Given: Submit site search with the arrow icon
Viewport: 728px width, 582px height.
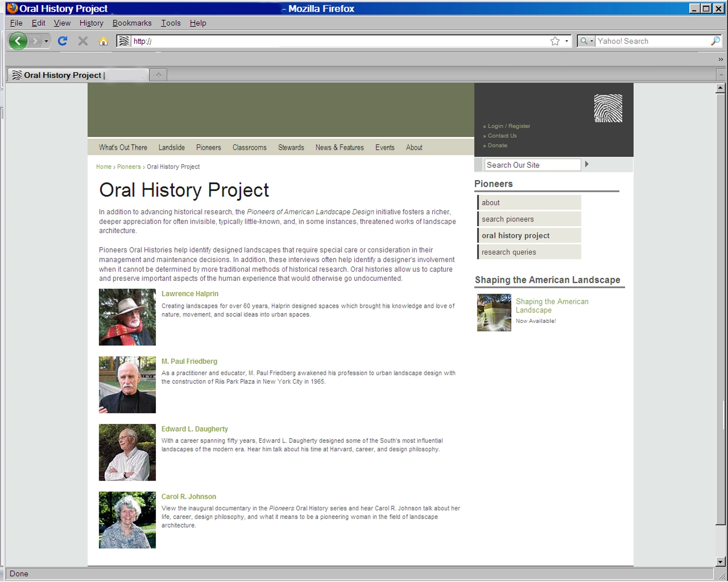Looking at the screenshot, I should tap(587, 164).
